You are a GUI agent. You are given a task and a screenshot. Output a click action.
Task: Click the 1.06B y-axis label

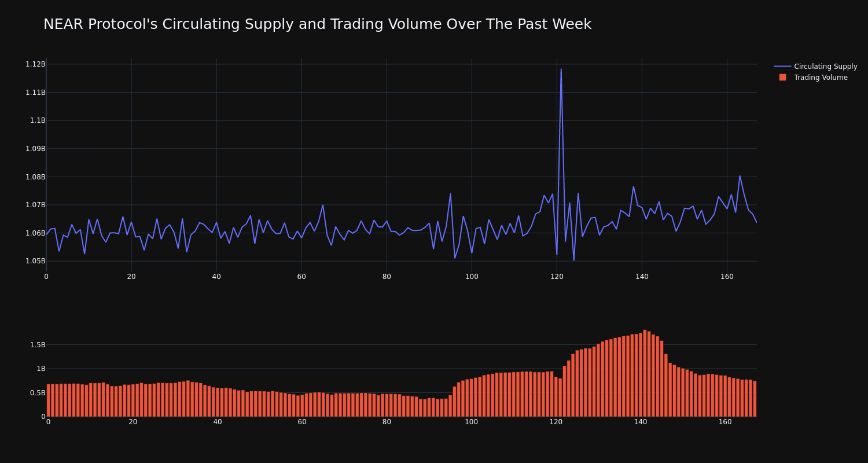35,233
